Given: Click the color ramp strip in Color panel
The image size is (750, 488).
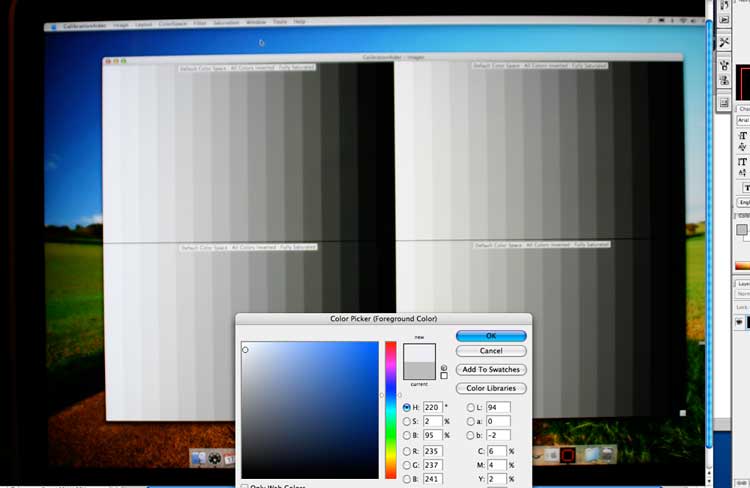Looking at the screenshot, I should (x=743, y=266).
